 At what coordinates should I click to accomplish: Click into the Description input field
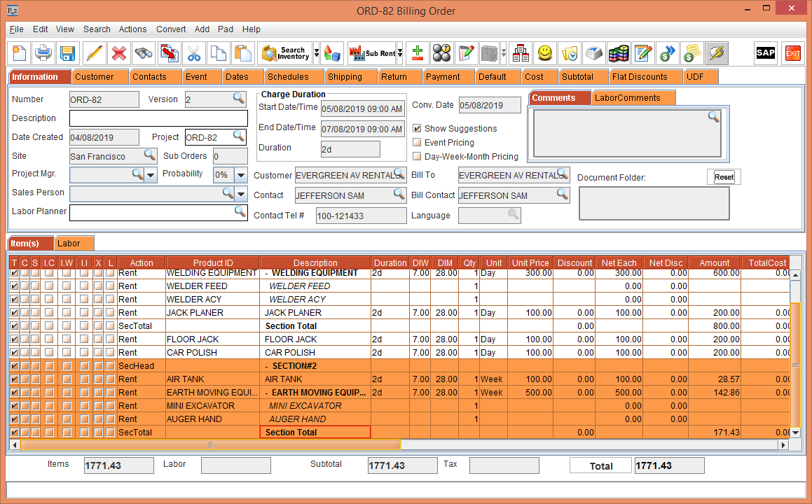click(x=158, y=118)
